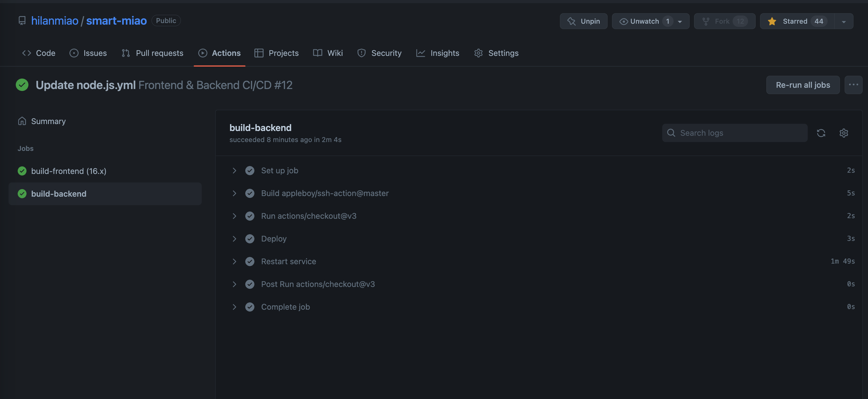Click the Run actions/checkout@v3 step label
868x399 pixels.
309,216
